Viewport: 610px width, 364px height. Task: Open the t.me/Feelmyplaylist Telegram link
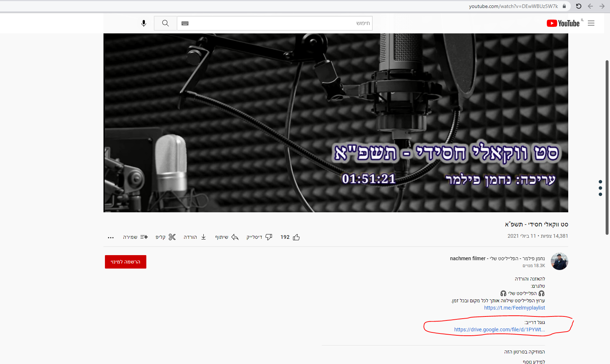[515, 308]
